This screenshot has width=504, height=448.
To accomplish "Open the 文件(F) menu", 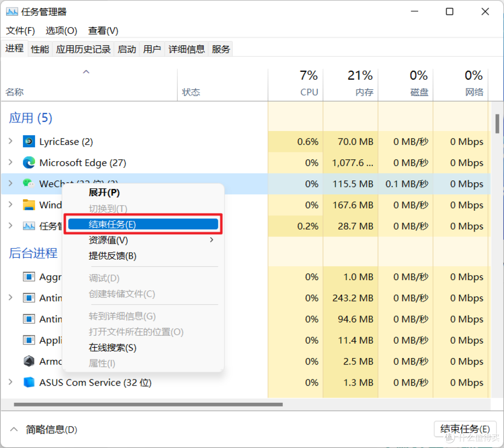I will point(20,31).
